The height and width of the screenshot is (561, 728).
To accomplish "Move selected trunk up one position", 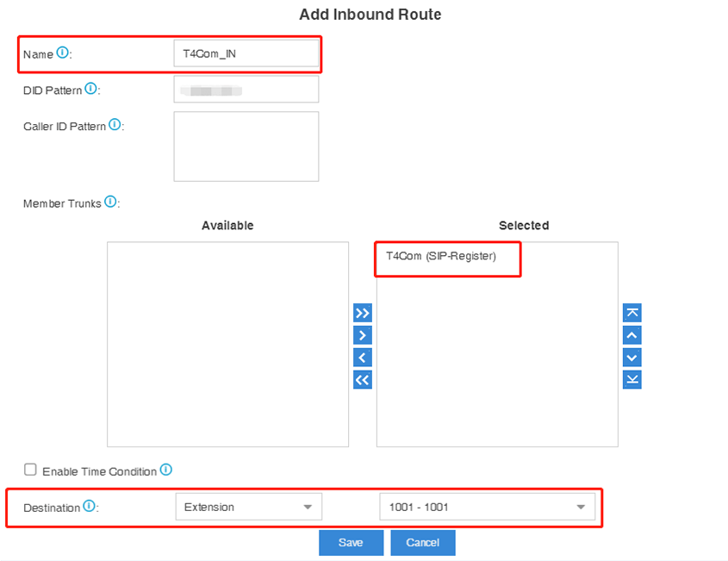I will click(632, 335).
